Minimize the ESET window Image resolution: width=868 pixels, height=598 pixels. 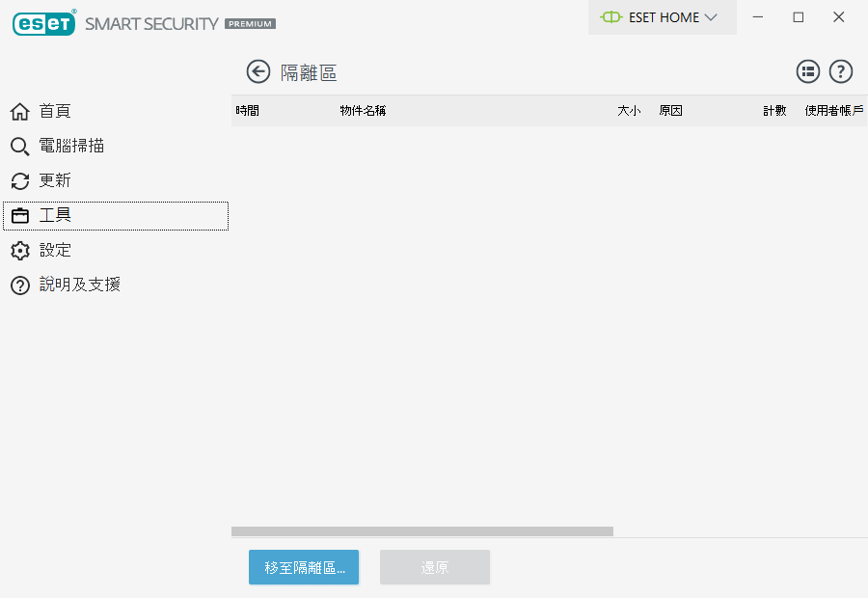pos(758,17)
